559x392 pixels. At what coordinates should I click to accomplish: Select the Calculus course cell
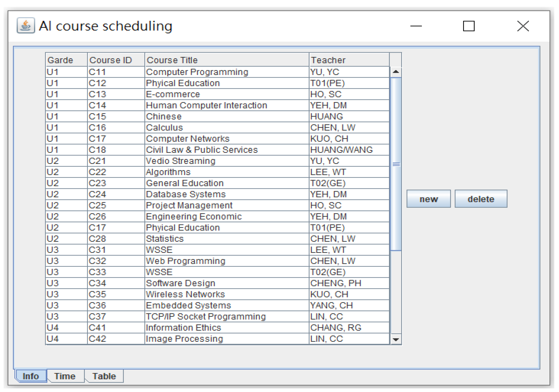pyautogui.click(x=227, y=128)
